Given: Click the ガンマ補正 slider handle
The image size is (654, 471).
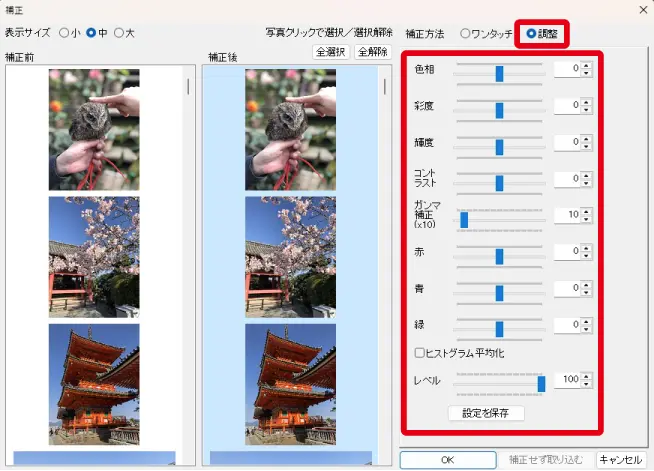Looking at the screenshot, I should [x=464, y=220].
